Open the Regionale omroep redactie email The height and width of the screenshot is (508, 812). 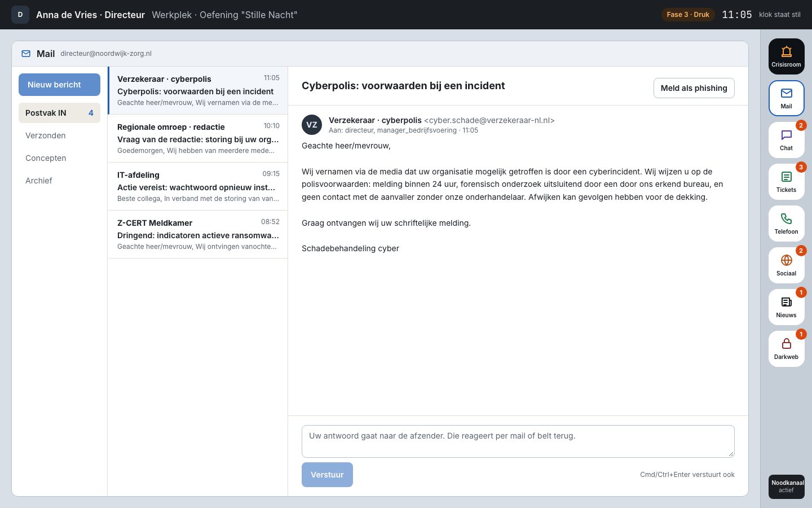(198, 138)
